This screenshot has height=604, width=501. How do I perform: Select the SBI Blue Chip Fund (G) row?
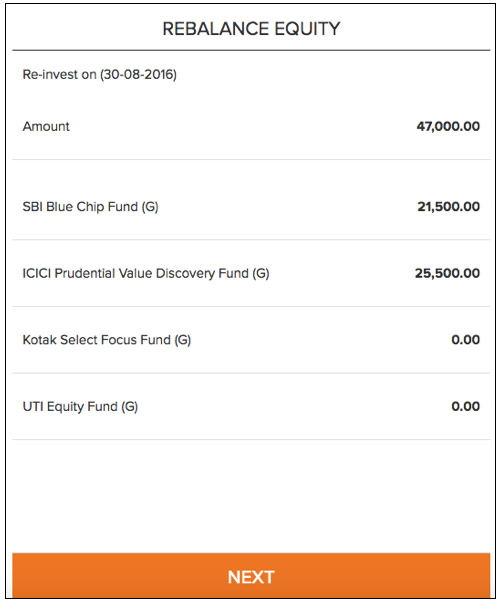(251, 206)
